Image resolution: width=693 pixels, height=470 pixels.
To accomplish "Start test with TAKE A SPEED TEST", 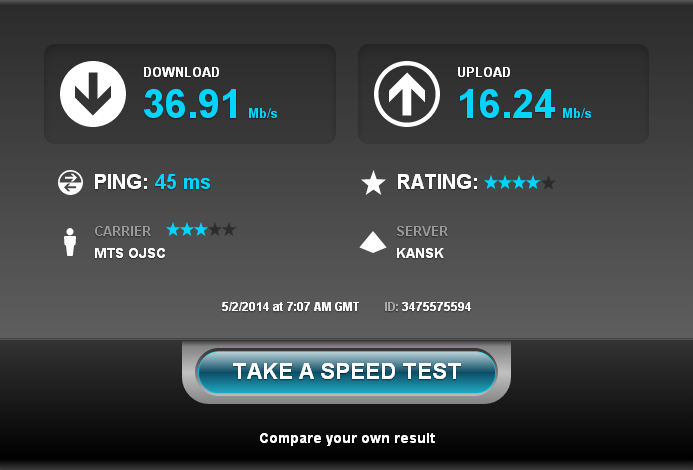I will [347, 372].
